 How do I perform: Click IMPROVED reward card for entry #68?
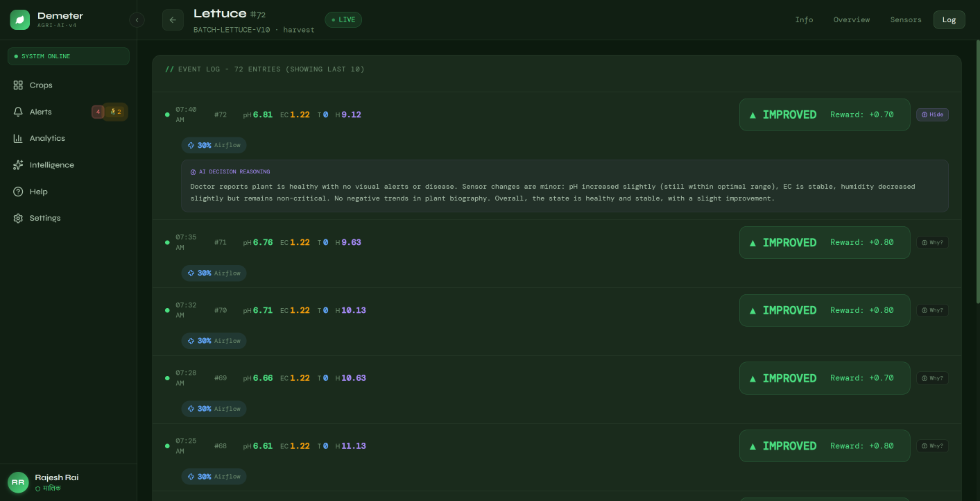coord(825,446)
